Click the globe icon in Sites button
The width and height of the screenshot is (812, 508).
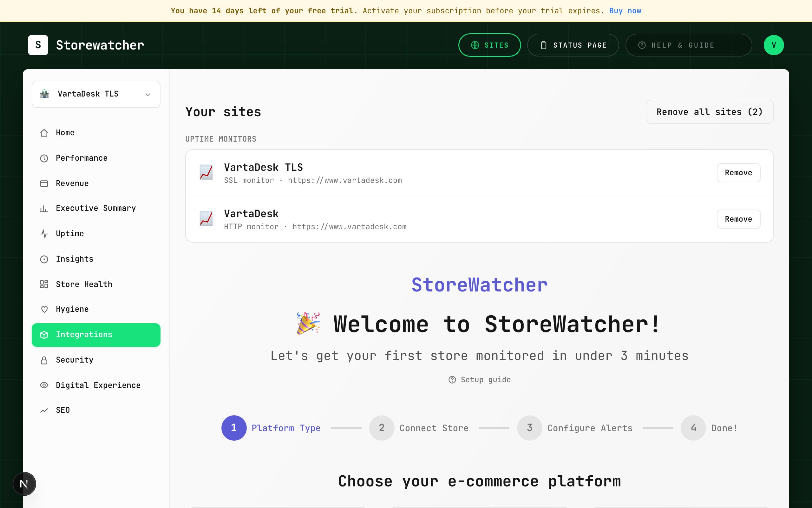coord(475,45)
